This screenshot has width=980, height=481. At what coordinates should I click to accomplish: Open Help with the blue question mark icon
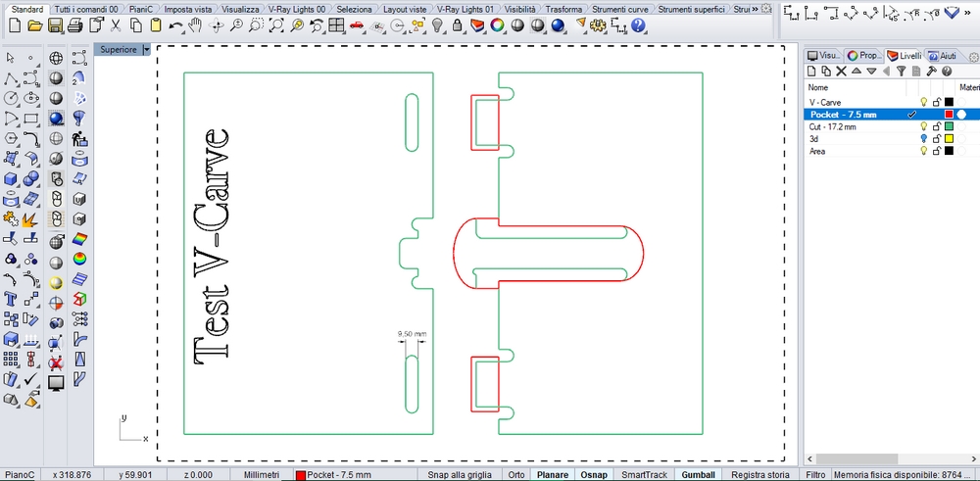[x=638, y=25]
